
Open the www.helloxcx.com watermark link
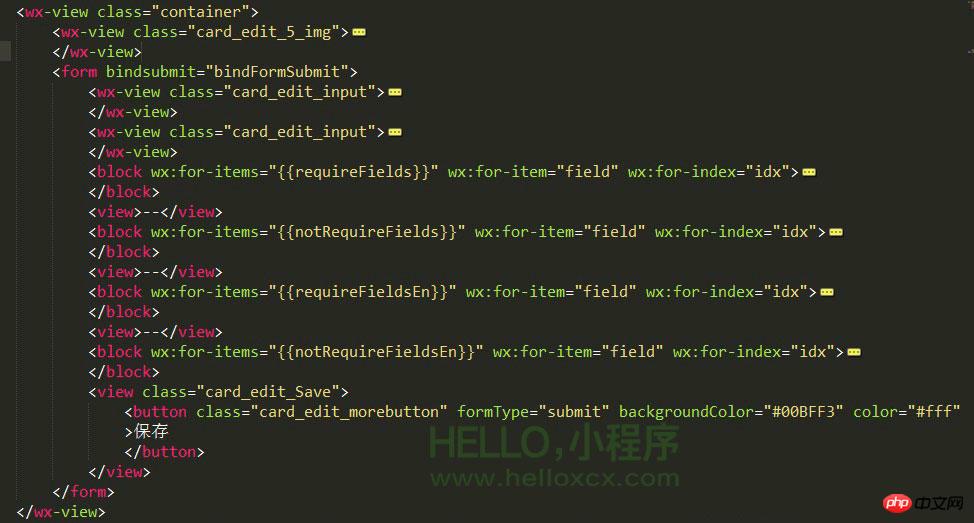click(555, 478)
